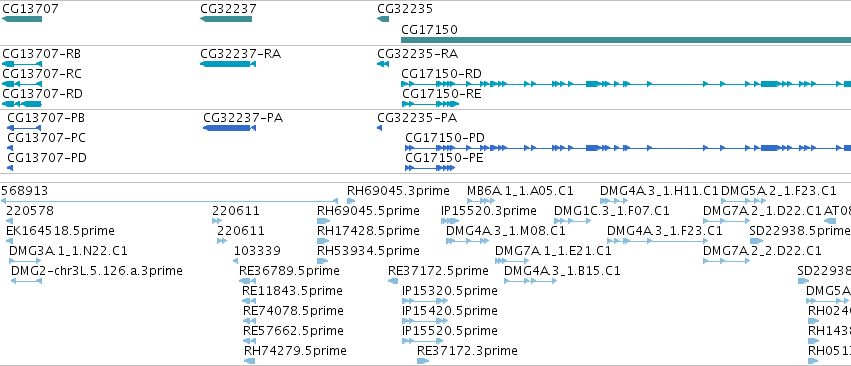The image size is (851, 366).
Task: Click the CG32237-PA protein feature bar
Action: click(x=230, y=128)
